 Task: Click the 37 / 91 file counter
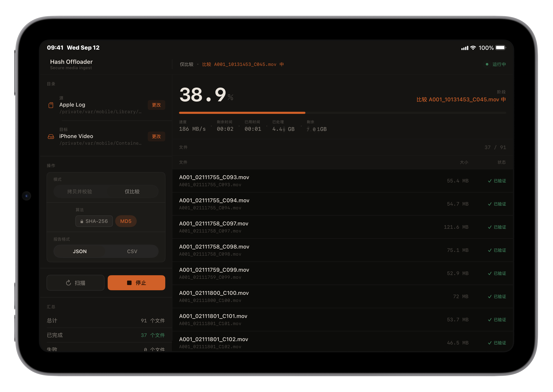[x=495, y=147]
